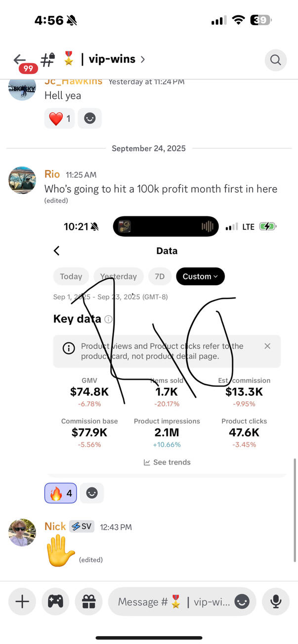This screenshot has height=644, width=298.
Task: Tap the plus attachment icon
Action: [x=22, y=602]
